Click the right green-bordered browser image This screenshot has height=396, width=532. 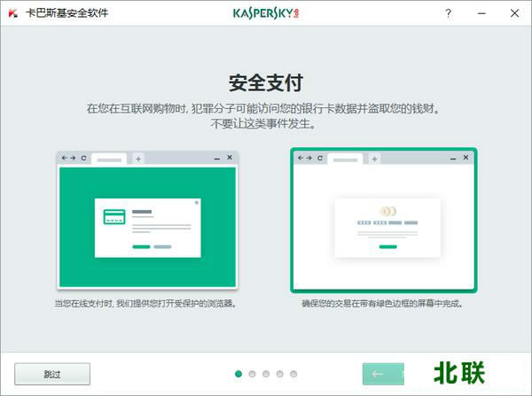tap(383, 220)
